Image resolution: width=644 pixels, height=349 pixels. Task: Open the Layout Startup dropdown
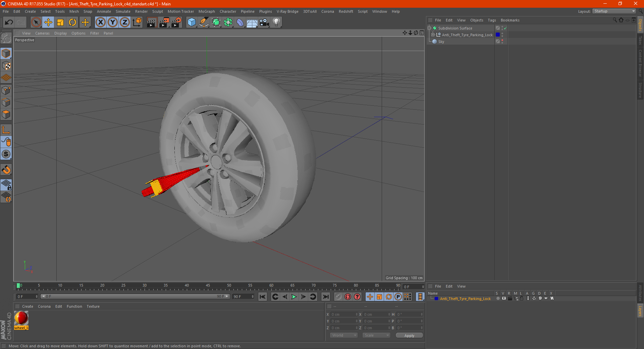614,11
